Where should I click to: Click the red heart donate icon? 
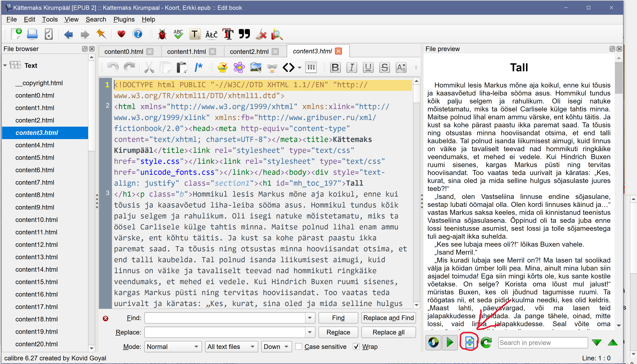click(121, 34)
